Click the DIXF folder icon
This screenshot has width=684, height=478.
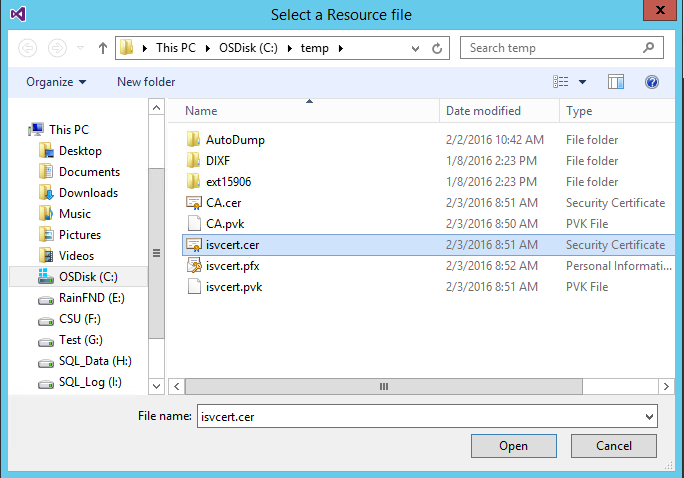point(193,160)
